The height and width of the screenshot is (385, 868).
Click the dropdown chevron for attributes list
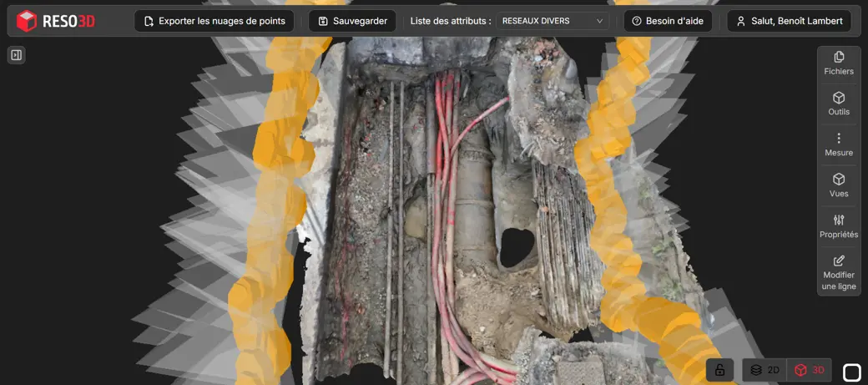tap(599, 21)
